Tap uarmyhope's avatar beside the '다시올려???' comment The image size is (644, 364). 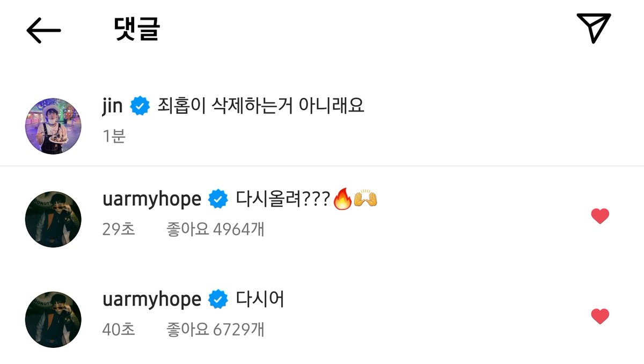53,219
